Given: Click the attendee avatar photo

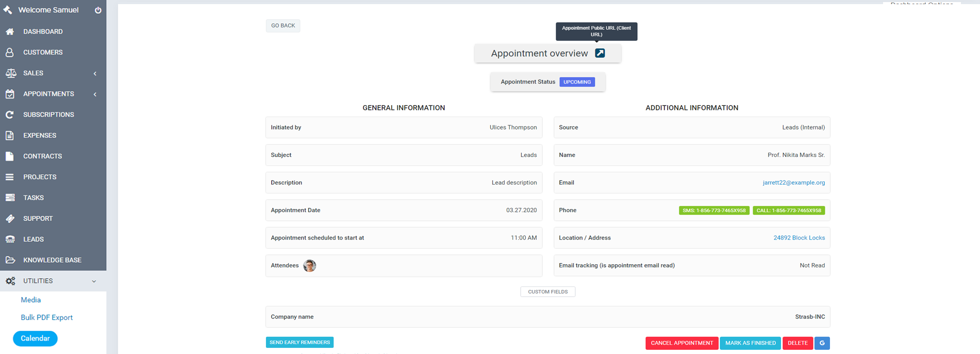Looking at the screenshot, I should [309, 266].
